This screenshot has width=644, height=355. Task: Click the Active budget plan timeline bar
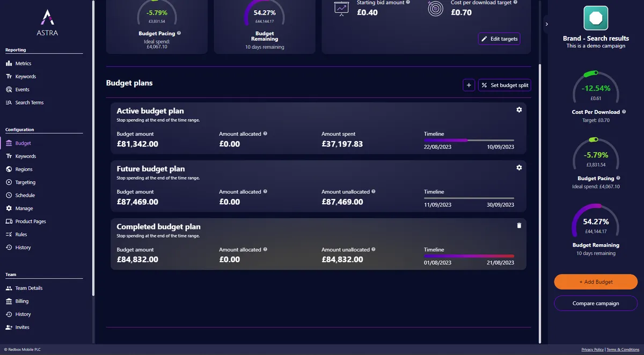point(469,140)
